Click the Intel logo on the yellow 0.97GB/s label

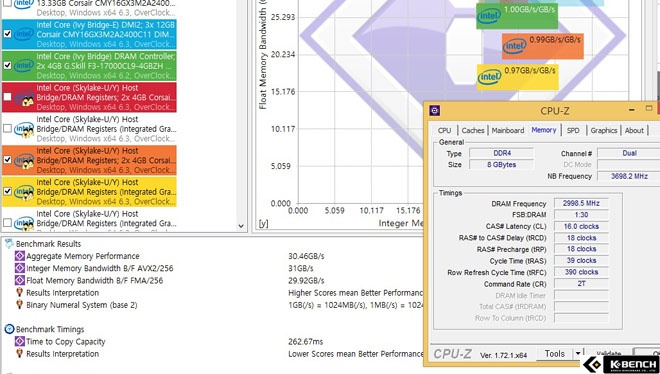tap(489, 77)
